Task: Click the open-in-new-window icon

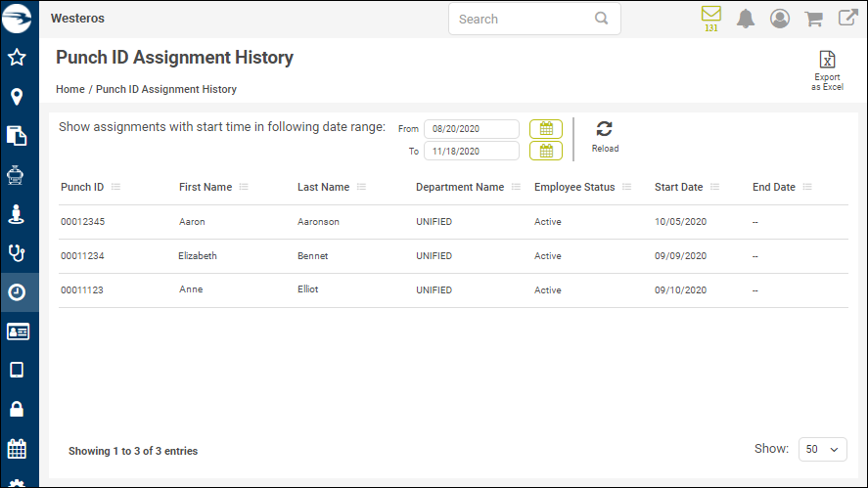Action: pyautogui.click(x=848, y=18)
